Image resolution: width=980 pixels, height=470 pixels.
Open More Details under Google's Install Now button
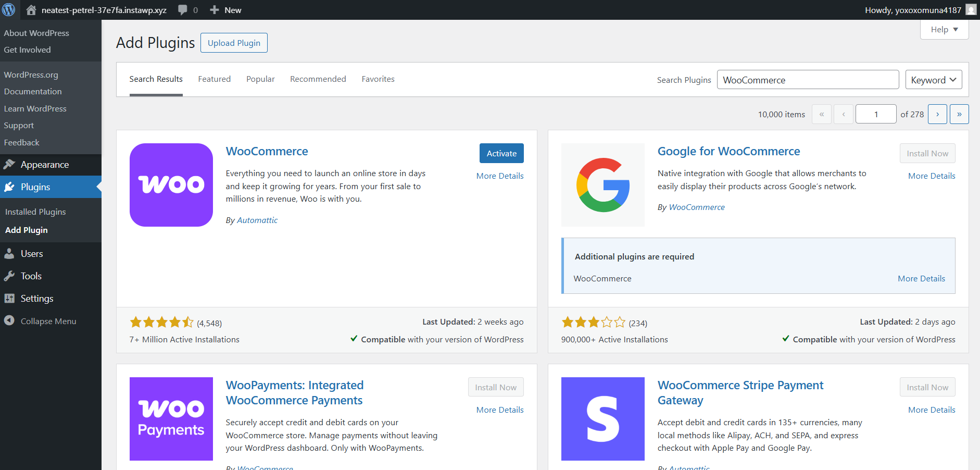[932, 176]
